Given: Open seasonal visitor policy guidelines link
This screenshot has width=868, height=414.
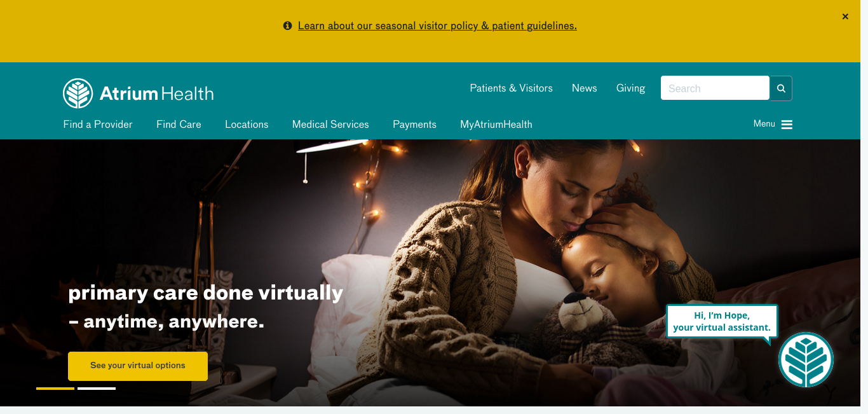Looking at the screenshot, I should [x=437, y=26].
